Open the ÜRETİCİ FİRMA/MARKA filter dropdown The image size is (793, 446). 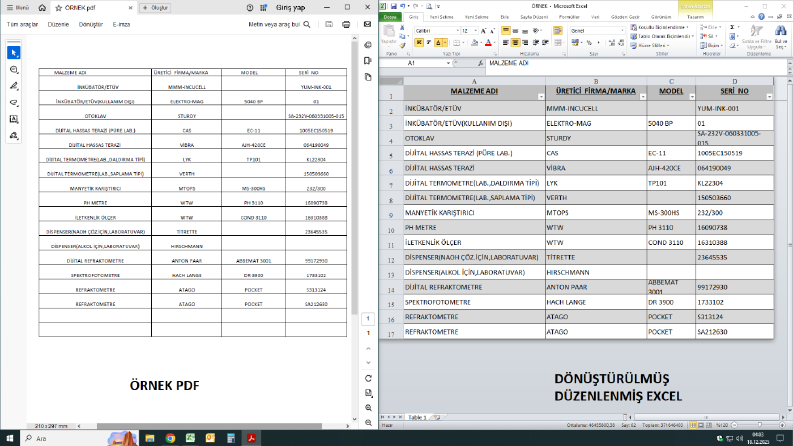point(643,97)
